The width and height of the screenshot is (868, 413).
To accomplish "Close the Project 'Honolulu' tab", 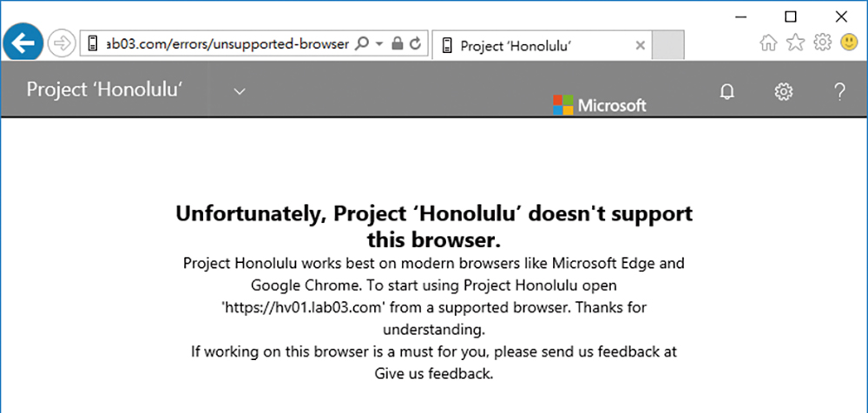I will 640,45.
